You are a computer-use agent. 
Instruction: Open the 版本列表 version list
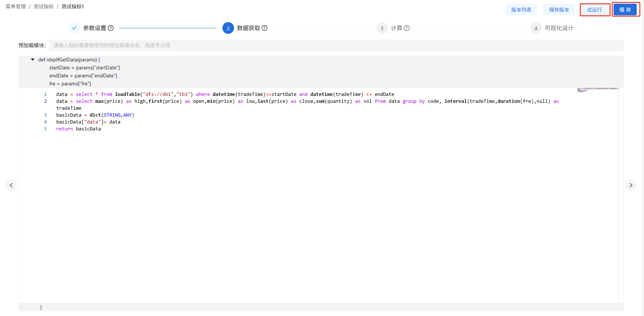521,10
